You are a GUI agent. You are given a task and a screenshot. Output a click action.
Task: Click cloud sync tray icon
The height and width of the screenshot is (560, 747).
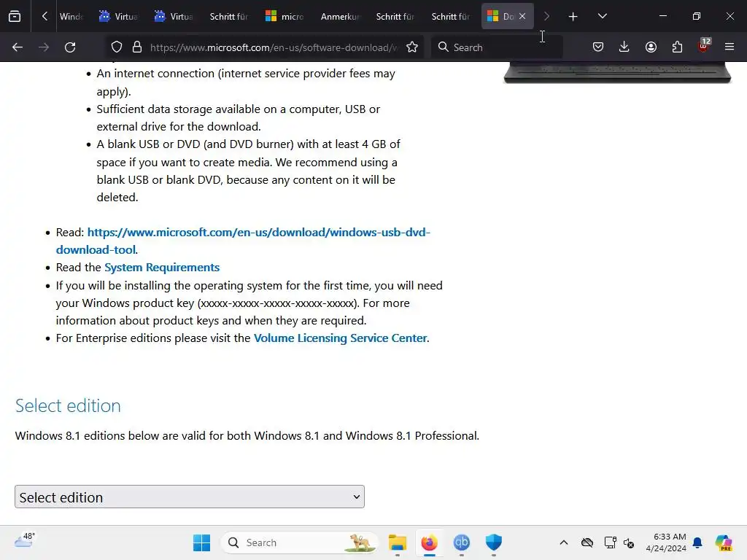(x=587, y=542)
